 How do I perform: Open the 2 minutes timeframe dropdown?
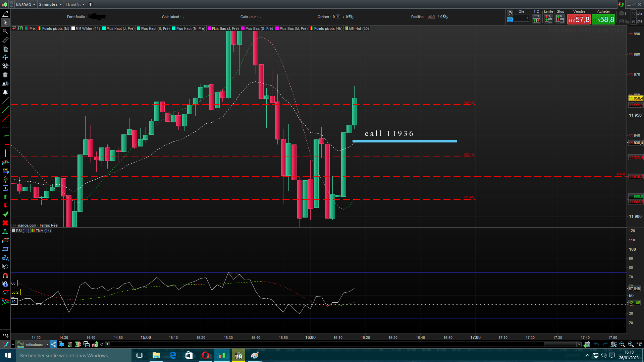pyautogui.click(x=50, y=4)
